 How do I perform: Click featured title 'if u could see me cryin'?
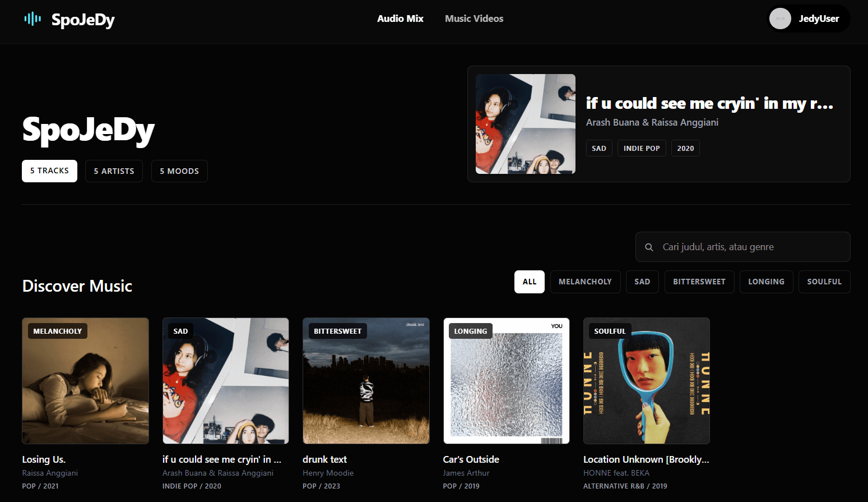point(709,103)
